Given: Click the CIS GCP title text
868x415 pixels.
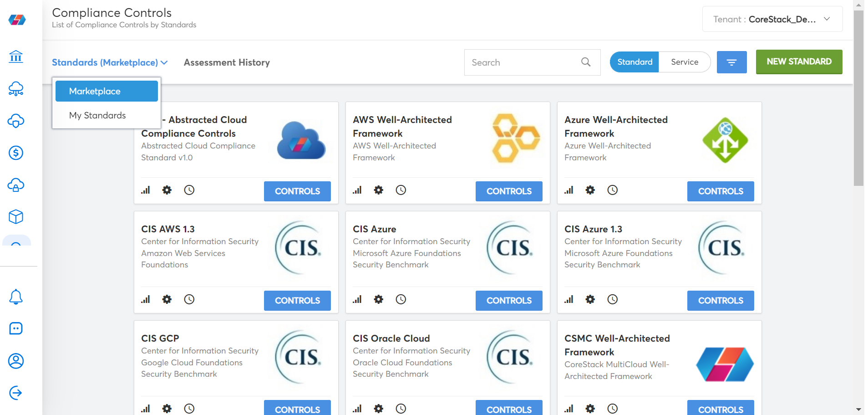Looking at the screenshot, I should pyautogui.click(x=160, y=338).
